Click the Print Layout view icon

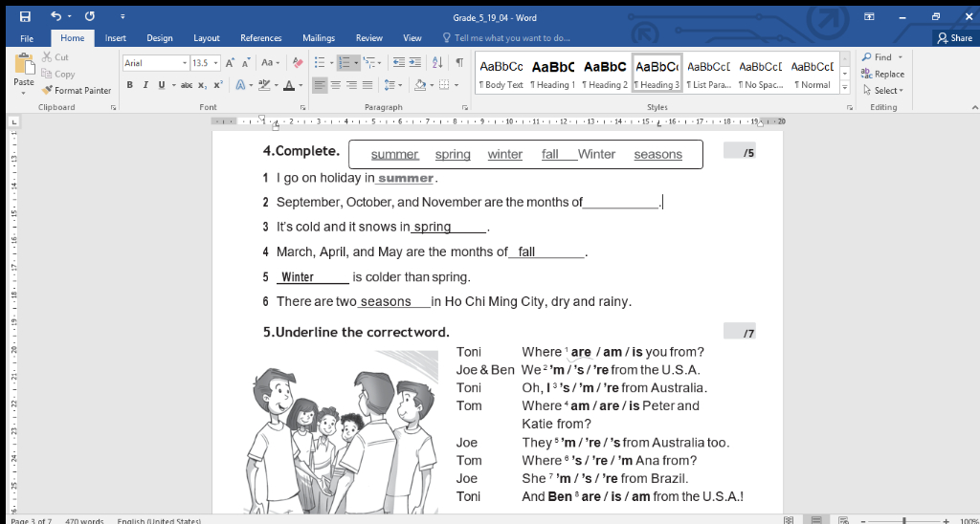816,519
